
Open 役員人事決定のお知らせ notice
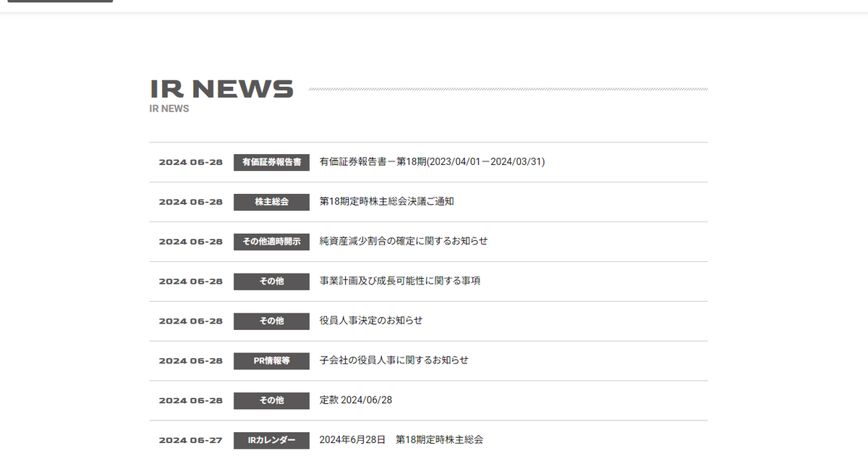(370, 321)
